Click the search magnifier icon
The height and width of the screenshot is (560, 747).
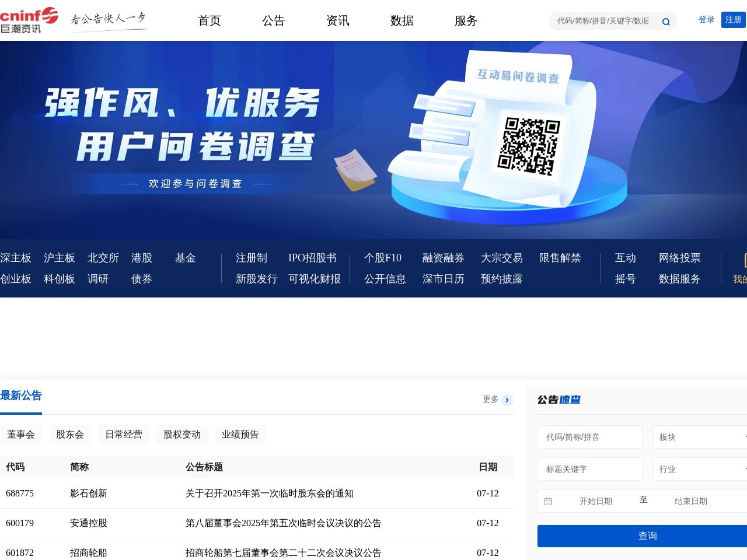click(x=665, y=21)
